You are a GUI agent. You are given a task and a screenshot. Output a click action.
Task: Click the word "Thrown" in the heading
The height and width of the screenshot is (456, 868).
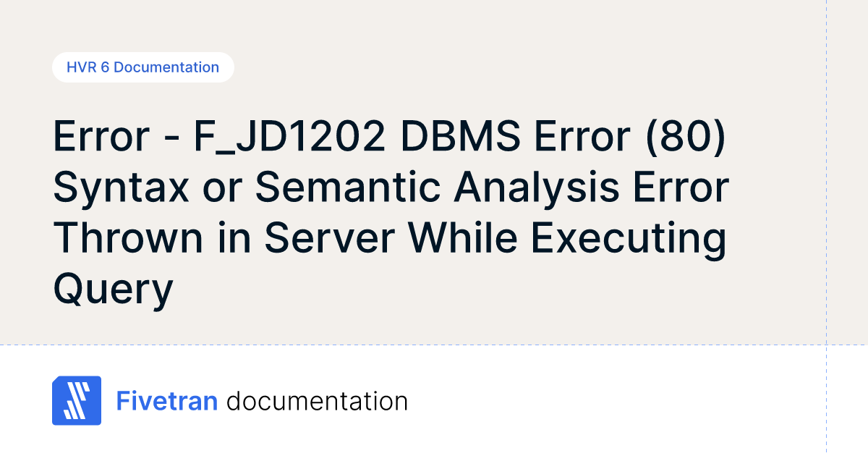point(129,237)
